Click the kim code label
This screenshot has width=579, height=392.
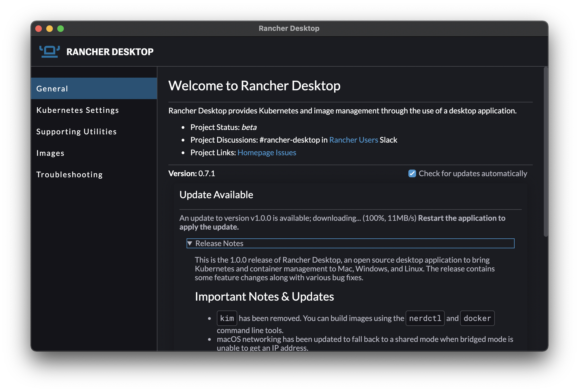pos(227,318)
